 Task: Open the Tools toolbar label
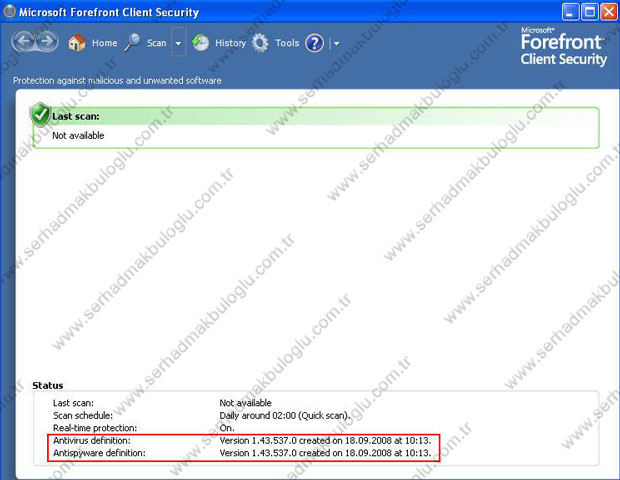287,43
